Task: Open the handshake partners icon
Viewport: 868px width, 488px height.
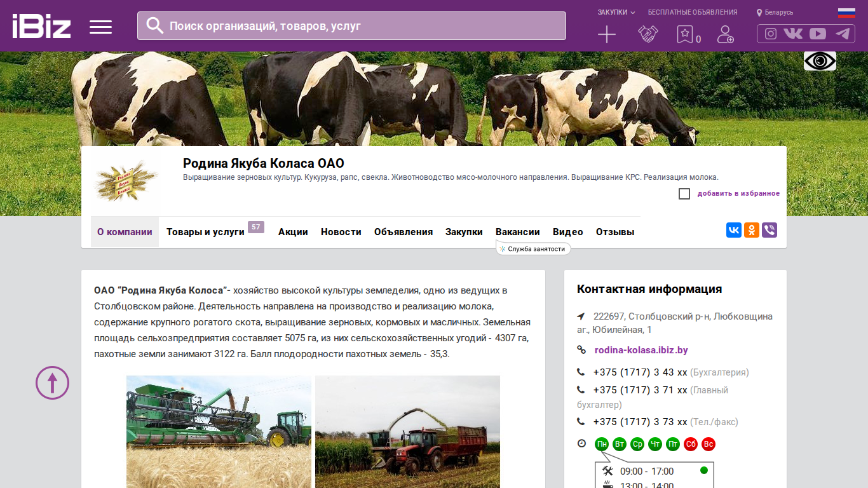Action: (648, 34)
